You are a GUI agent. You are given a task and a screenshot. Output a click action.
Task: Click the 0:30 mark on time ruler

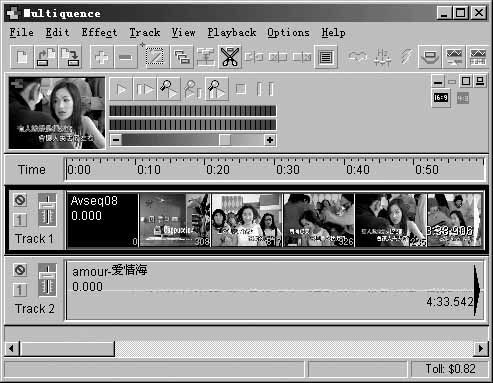coord(288,169)
